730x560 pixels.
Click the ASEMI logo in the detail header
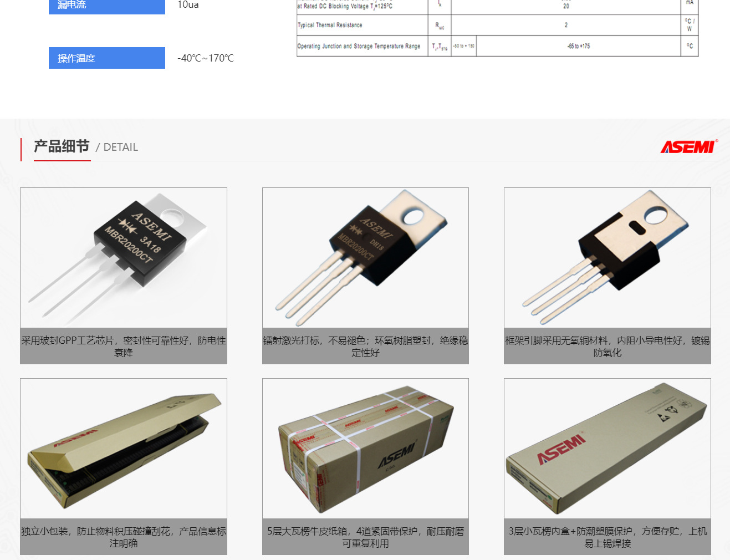coord(689,146)
